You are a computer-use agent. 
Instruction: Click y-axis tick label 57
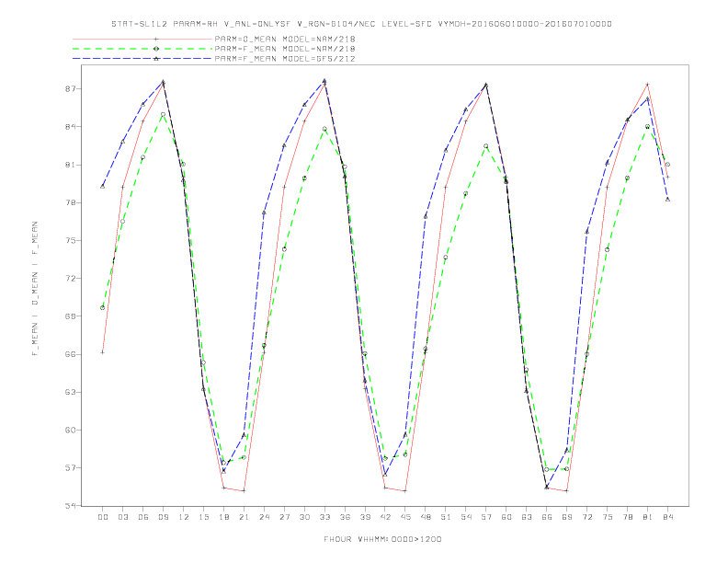(71, 467)
